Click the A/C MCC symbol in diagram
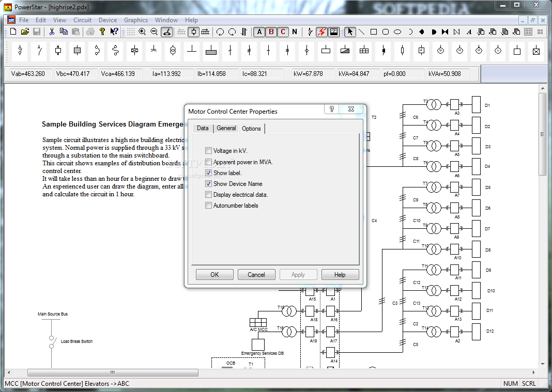Viewport: 552px width, 392px height. (x=258, y=322)
